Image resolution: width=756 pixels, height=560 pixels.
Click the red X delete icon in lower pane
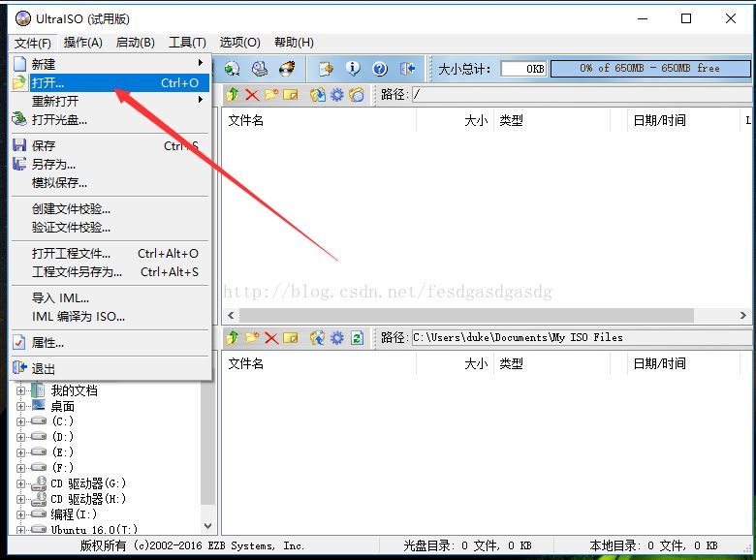click(x=271, y=337)
